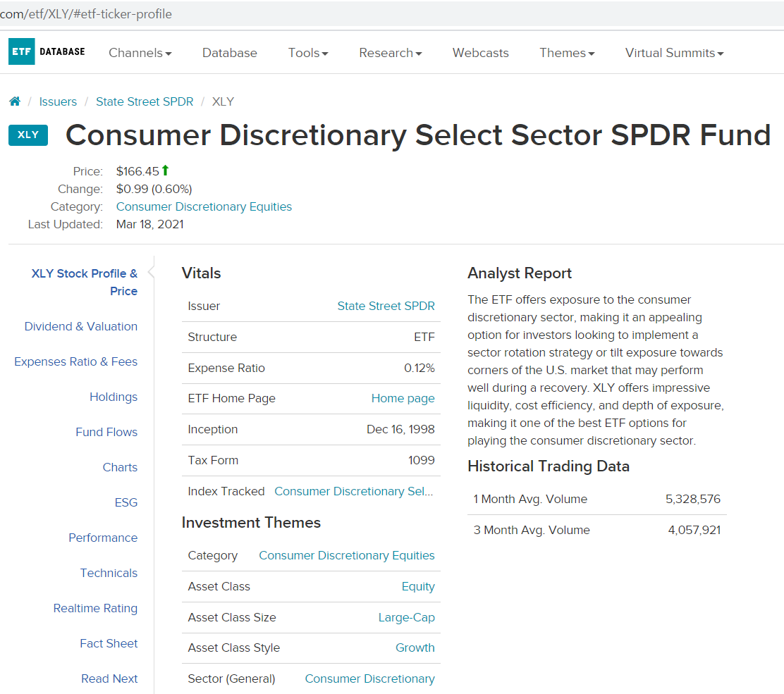Expand the Channels dropdown menu

(x=140, y=53)
